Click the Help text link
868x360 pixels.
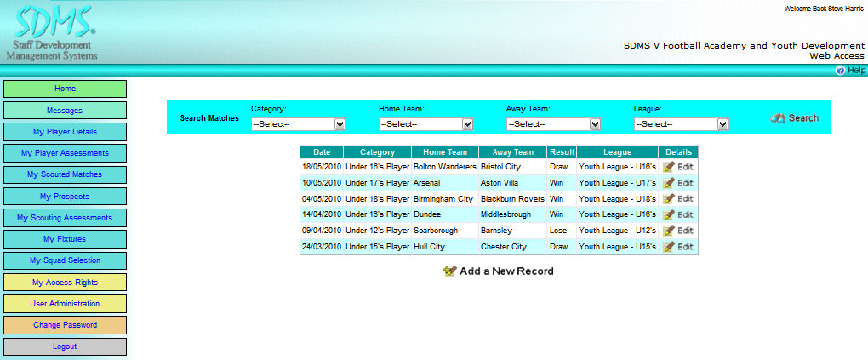click(x=856, y=71)
